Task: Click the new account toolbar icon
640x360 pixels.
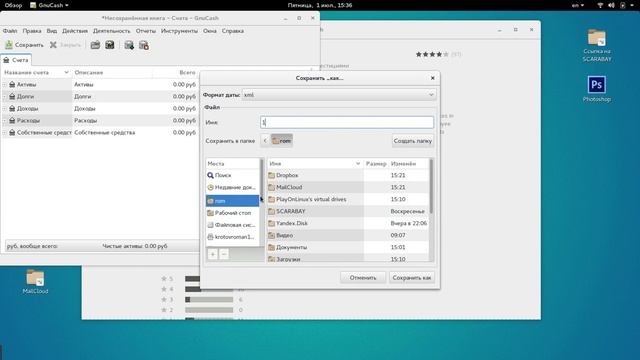Action: click(129, 45)
